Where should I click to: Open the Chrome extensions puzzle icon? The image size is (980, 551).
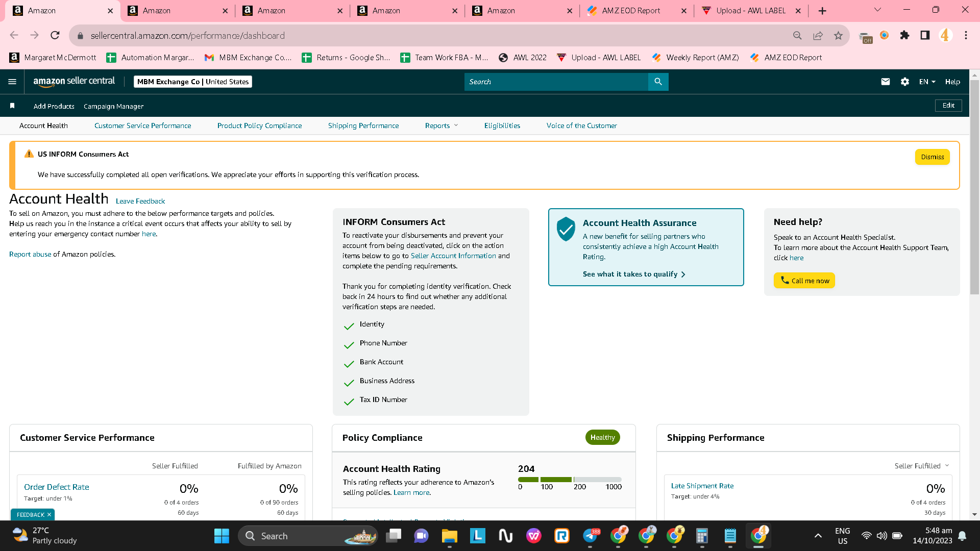[x=904, y=35]
